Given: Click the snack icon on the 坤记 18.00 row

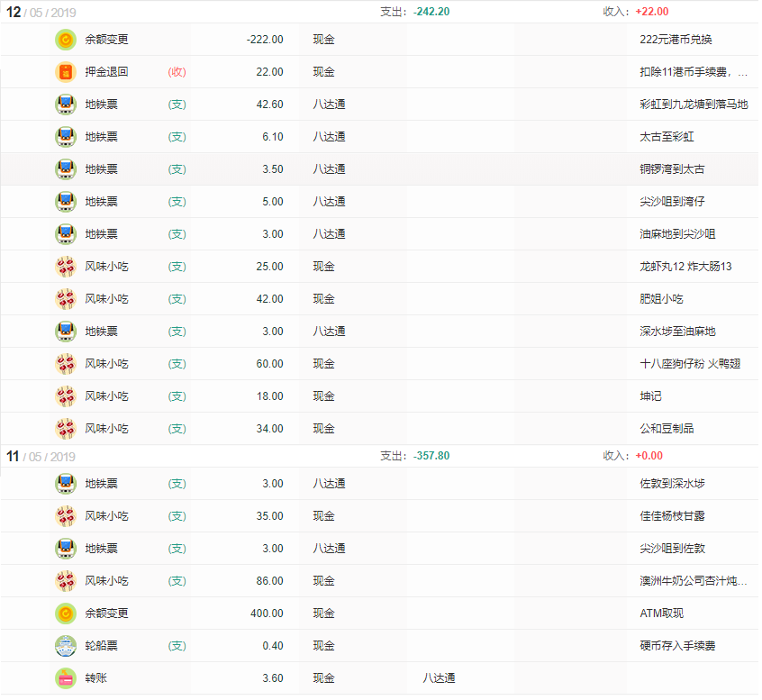Looking at the screenshot, I should tap(65, 396).
